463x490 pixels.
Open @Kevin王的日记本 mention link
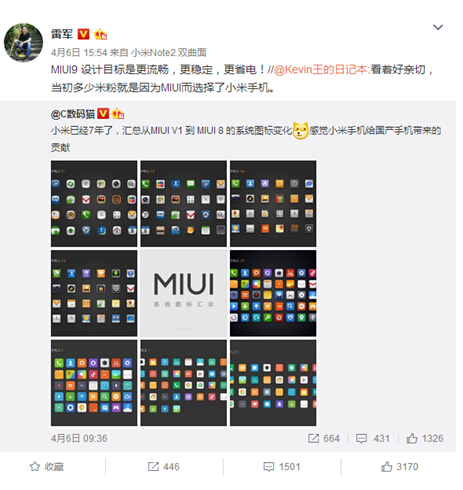321,70
